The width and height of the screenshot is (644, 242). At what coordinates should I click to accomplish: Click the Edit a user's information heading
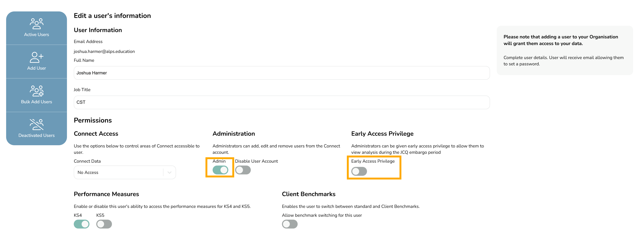point(112,16)
